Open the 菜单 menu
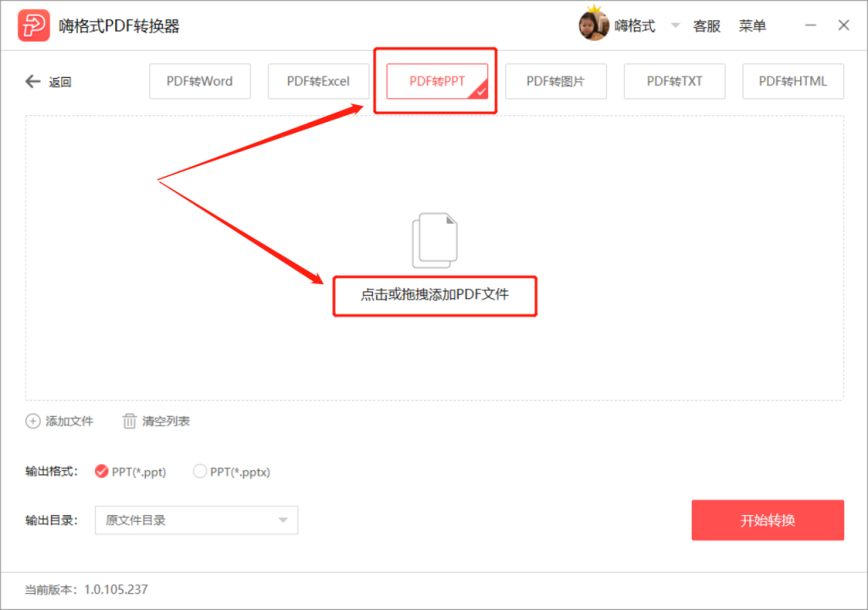868x610 pixels. 753,26
